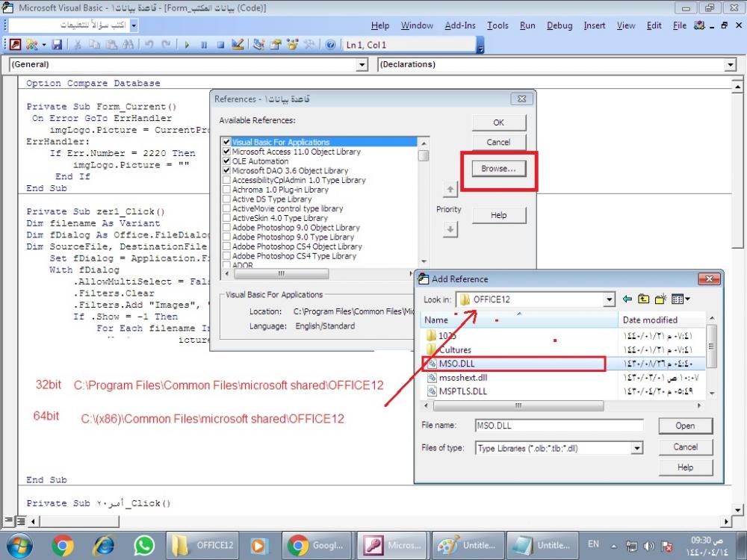Run the code with the green play icon
The width and height of the screenshot is (747, 560).
[x=187, y=45]
